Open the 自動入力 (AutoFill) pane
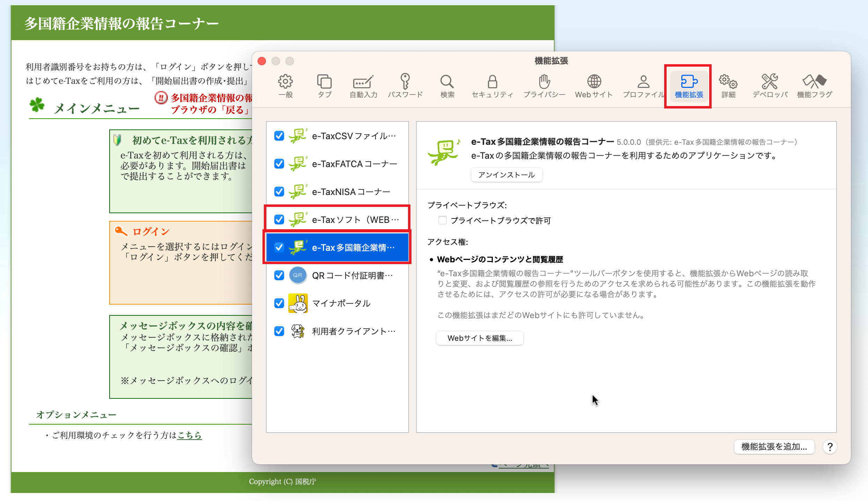The width and height of the screenshot is (868, 501). [363, 86]
